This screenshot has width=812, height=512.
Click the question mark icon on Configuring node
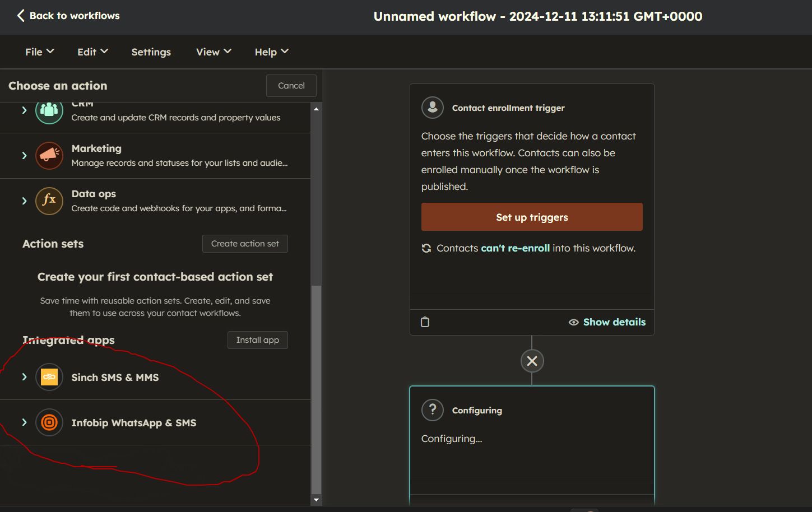432,409
